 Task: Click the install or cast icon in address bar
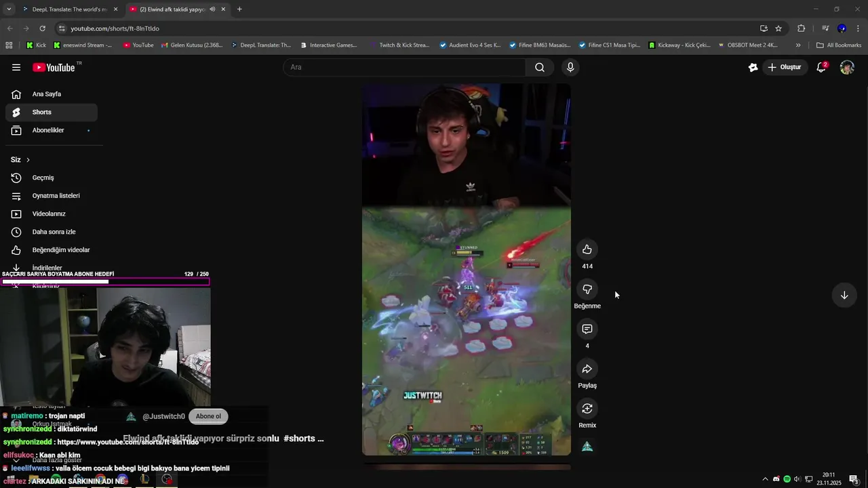[764, 28]
